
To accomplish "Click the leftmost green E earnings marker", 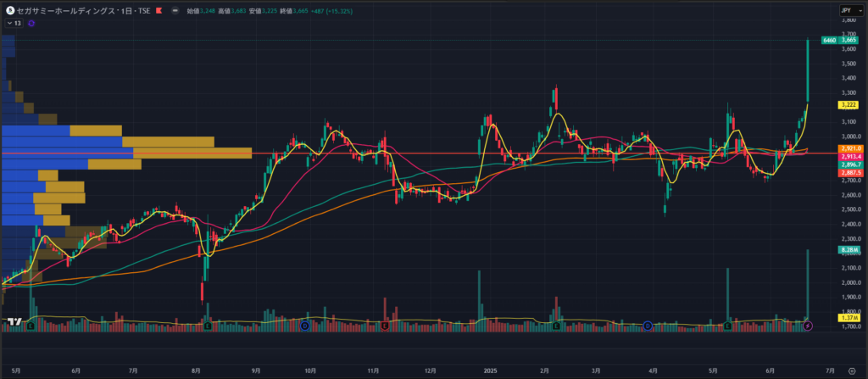I will (x=31, y=326).
